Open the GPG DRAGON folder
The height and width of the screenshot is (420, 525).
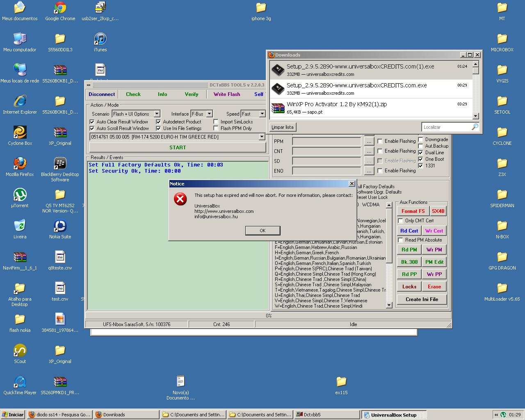502,260
